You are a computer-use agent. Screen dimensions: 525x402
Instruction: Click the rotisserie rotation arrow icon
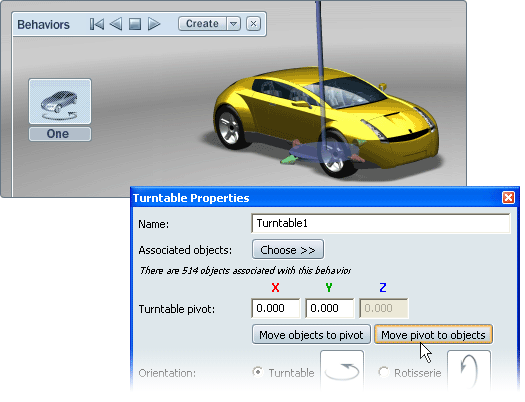[x=469, y=371]
